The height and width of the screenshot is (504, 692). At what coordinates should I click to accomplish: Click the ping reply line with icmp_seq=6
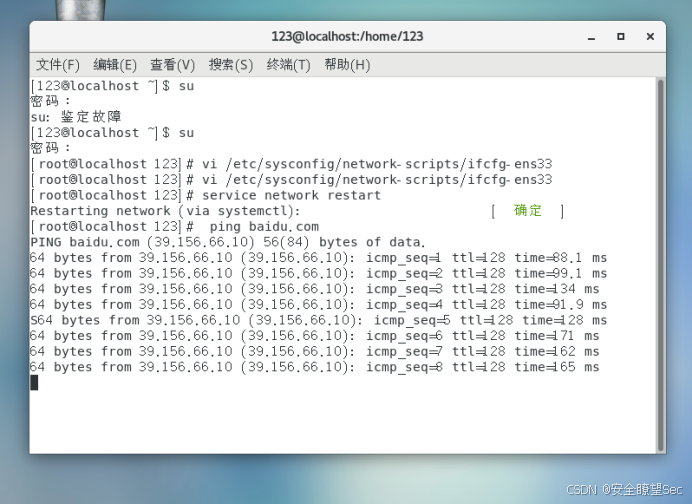tap(315, 336)
